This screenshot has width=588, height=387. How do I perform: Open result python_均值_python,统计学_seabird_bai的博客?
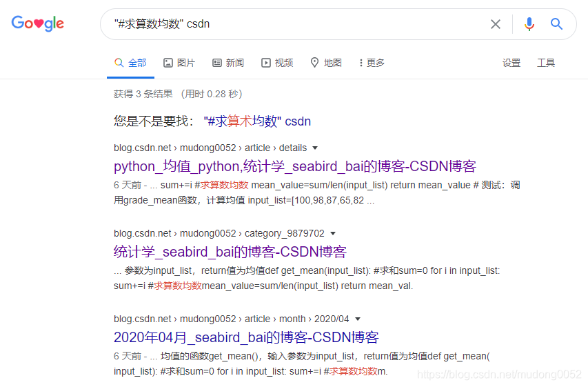pos(295,166)
